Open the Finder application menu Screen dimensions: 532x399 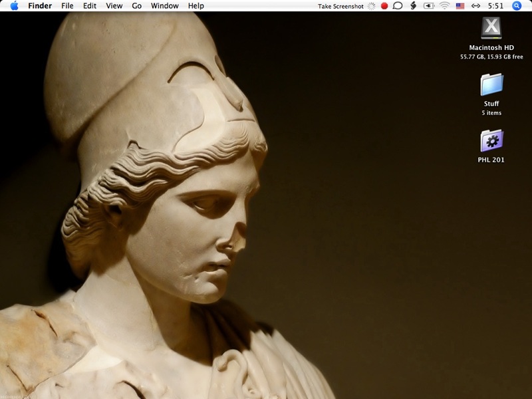(x=40, y=6)
